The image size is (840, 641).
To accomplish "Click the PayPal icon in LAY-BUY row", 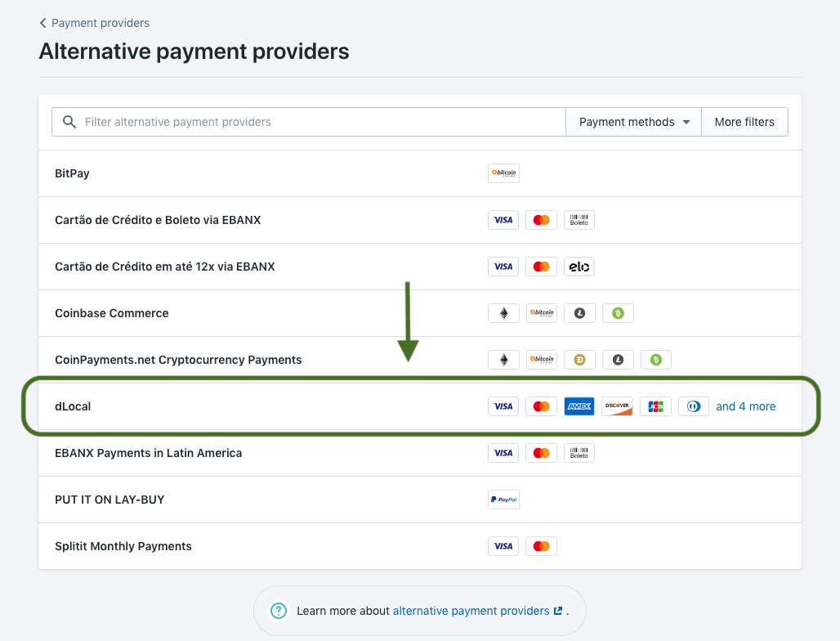I will (x=503, y=500).
